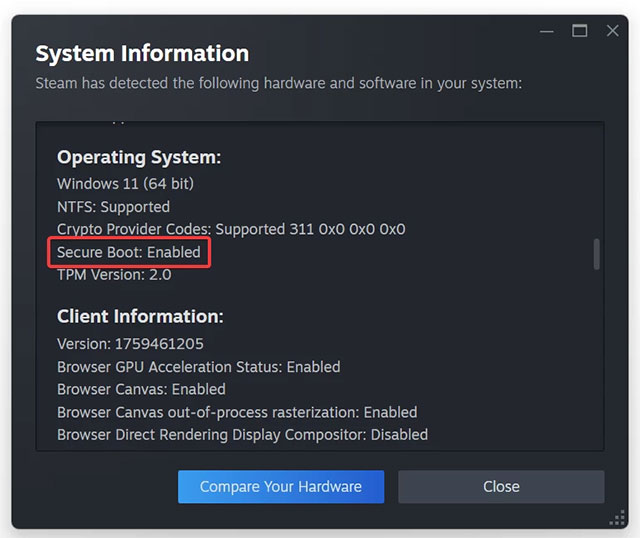640x538 pixels.
Task: Dismiss the dialog using the Close button
Action: pyautogui.click(x=501, y=487)
